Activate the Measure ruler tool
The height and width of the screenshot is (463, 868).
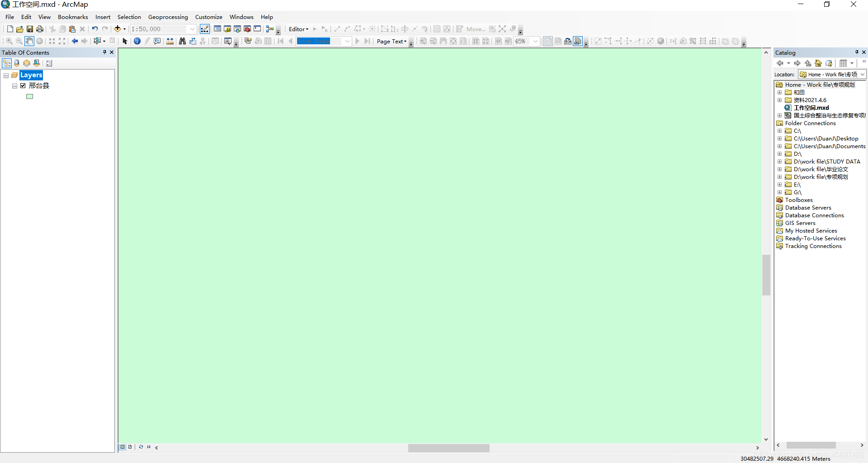click(x=170, y=41)
